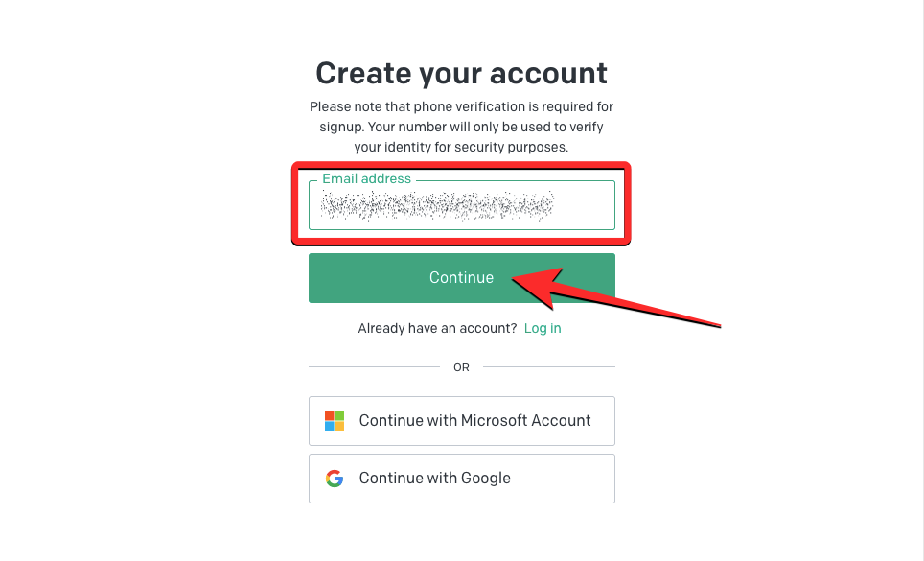Viewport: 924px width, 561px height.
Task: Select Continue with Google
Action: [x=461, y=479]
